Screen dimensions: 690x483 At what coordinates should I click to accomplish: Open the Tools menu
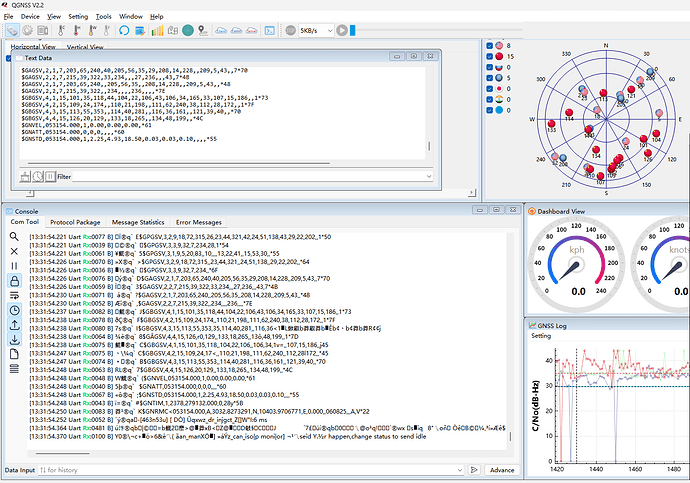(104, 17)
